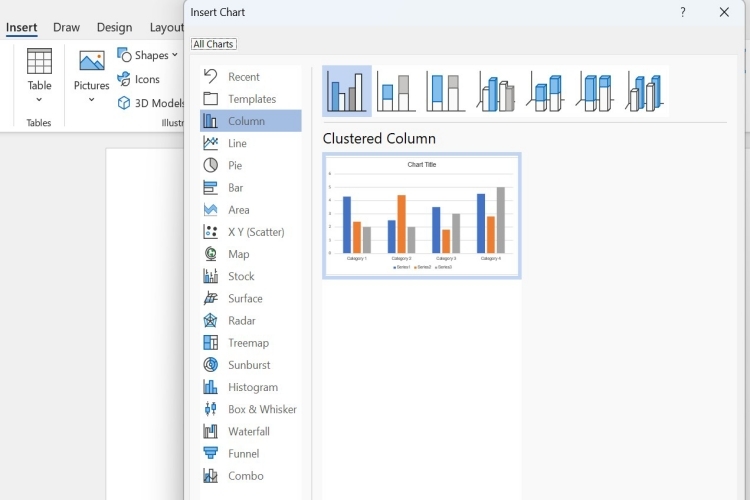Switch to the All Charts tab
This screenshot has width=750, height=500.
(x=213, y=44)
